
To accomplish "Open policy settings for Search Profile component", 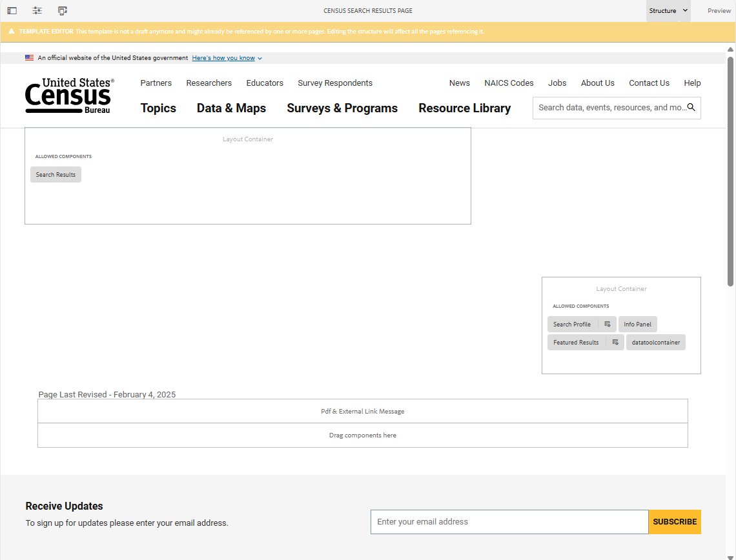I will click(607, 324).
